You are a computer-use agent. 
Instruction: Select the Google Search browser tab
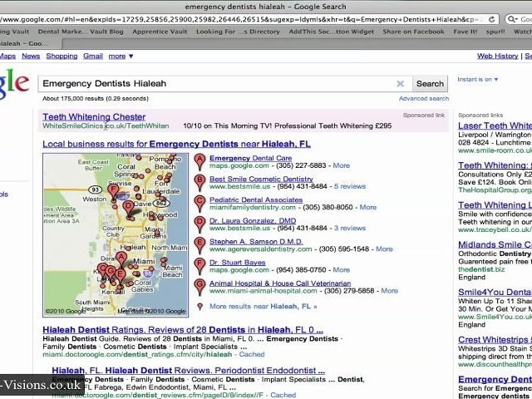[29, 43]
